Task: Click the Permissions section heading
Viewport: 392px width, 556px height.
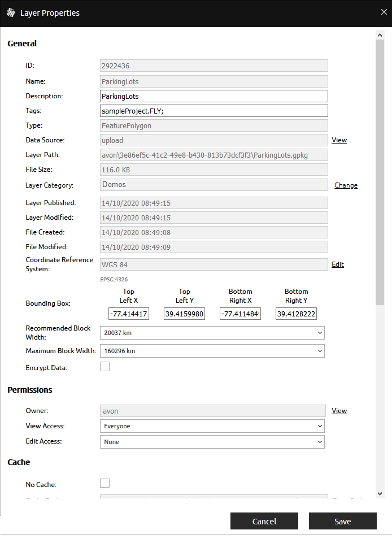Action: click(x=30, y=390)
